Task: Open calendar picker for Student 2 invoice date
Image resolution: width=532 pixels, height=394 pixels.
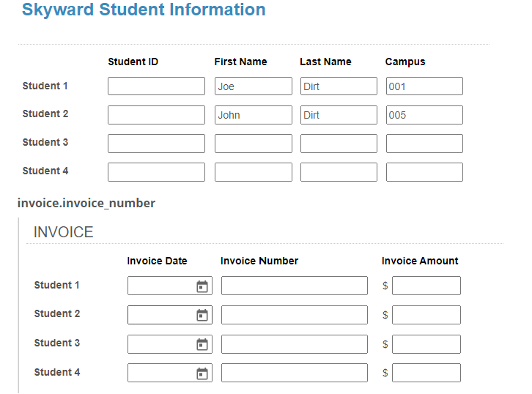Action: pos(202,316)
